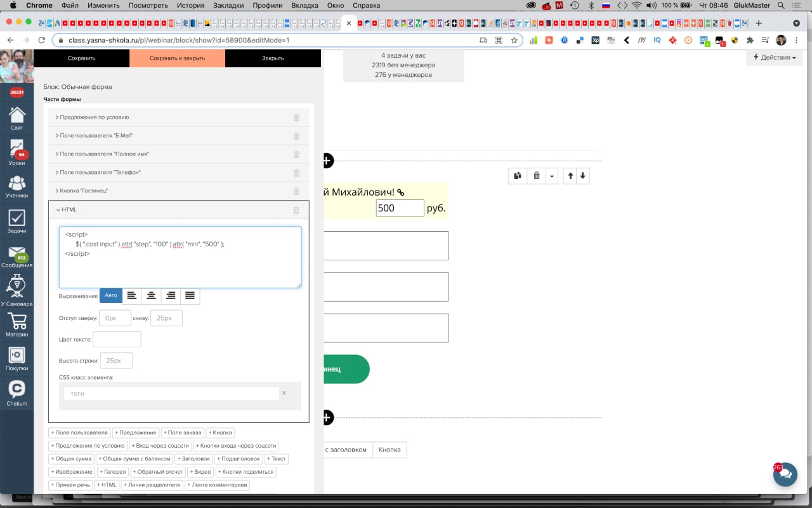Click the Отступ сверху input
This screenshot has height=508, width=812.
coord(115,317)
